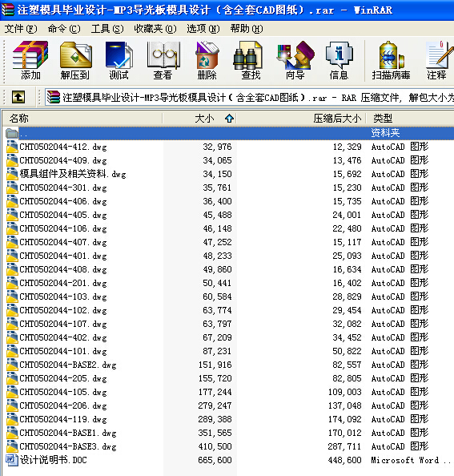This screenshot has width=454, height=476.
Task: Open the Tools (工具) menu
Action: tap(107, 29)
